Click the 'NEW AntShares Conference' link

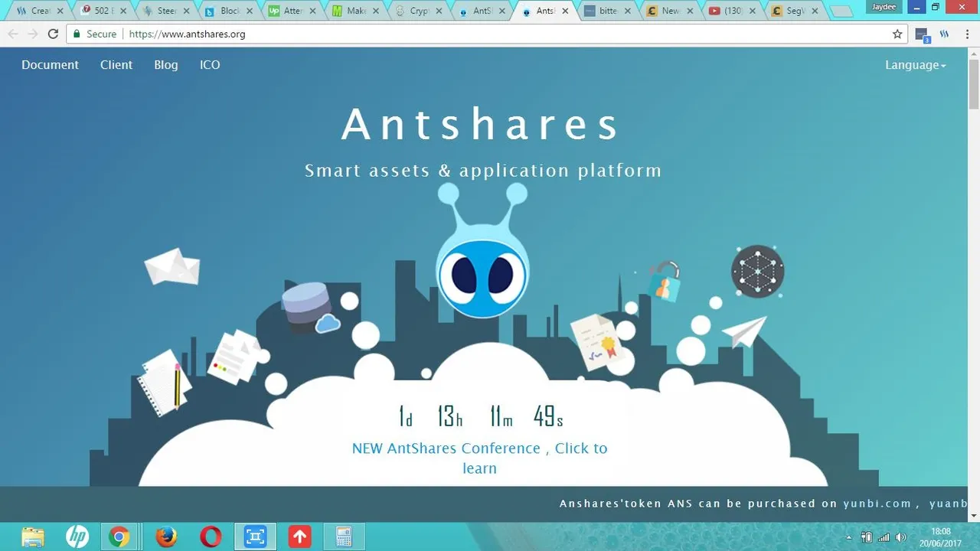click(479, 458)
